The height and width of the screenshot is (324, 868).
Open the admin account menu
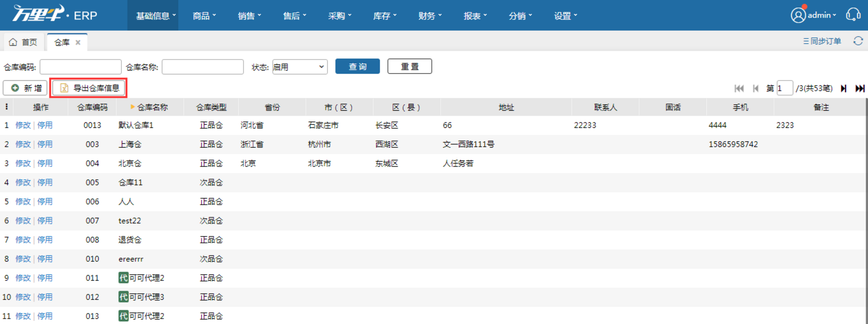tap(822, 15)
